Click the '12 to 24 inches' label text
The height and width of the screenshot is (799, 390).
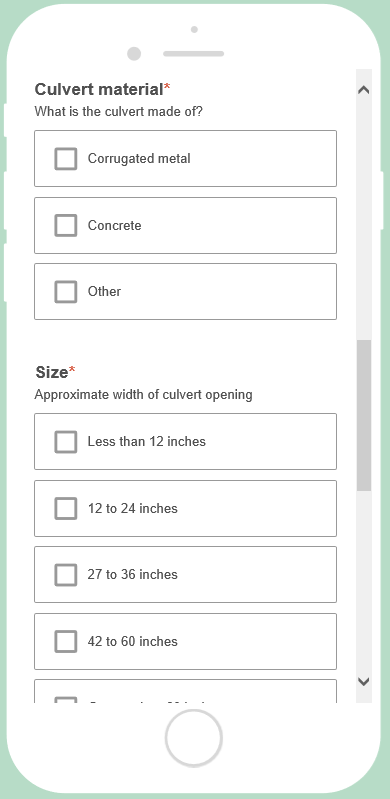[133, 509]
